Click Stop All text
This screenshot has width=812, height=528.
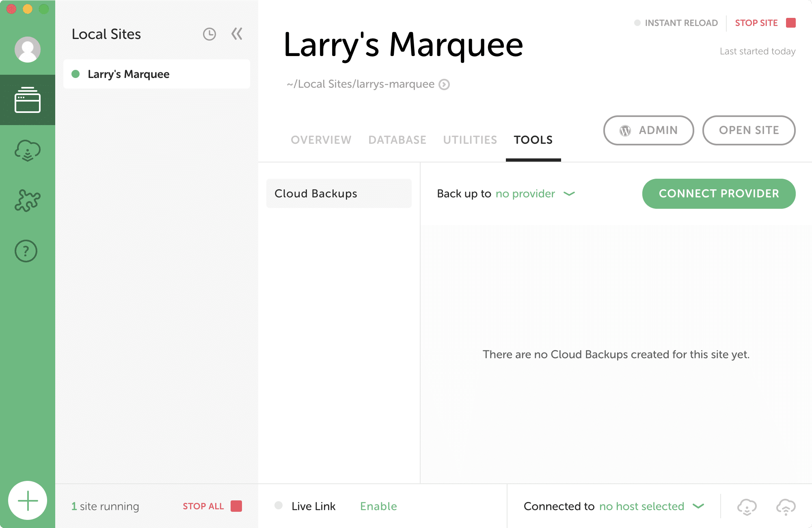203,506
